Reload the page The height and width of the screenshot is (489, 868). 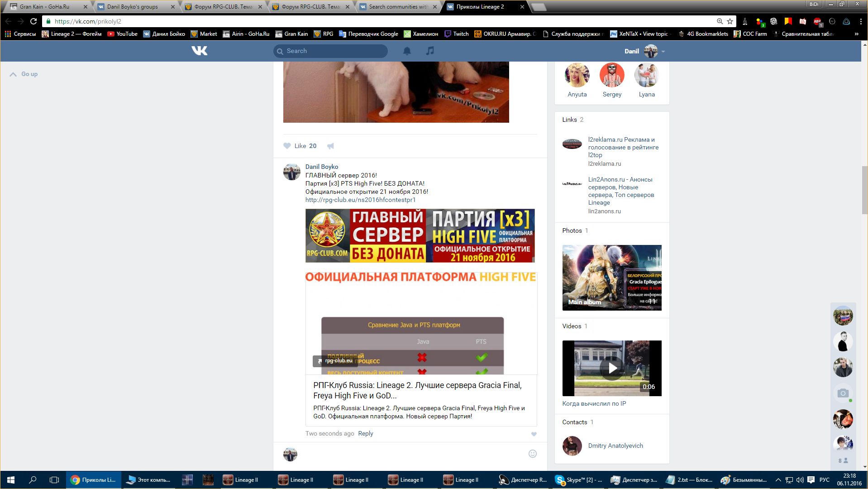(x=33, y=21)
